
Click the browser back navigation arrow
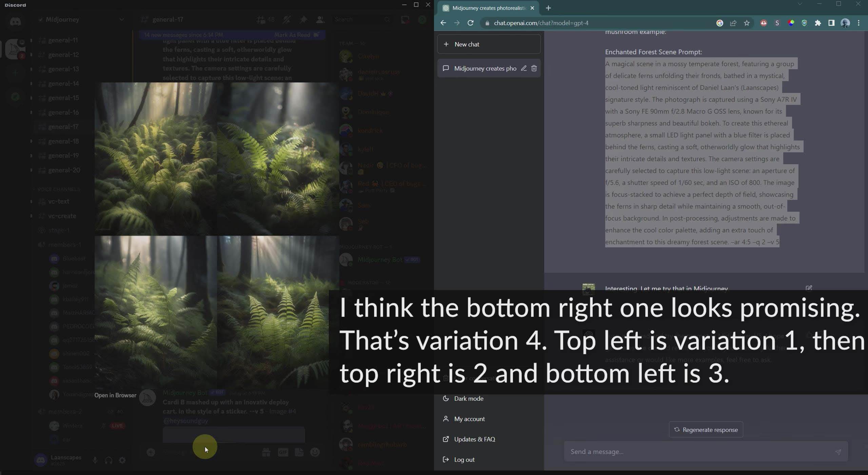443,23
